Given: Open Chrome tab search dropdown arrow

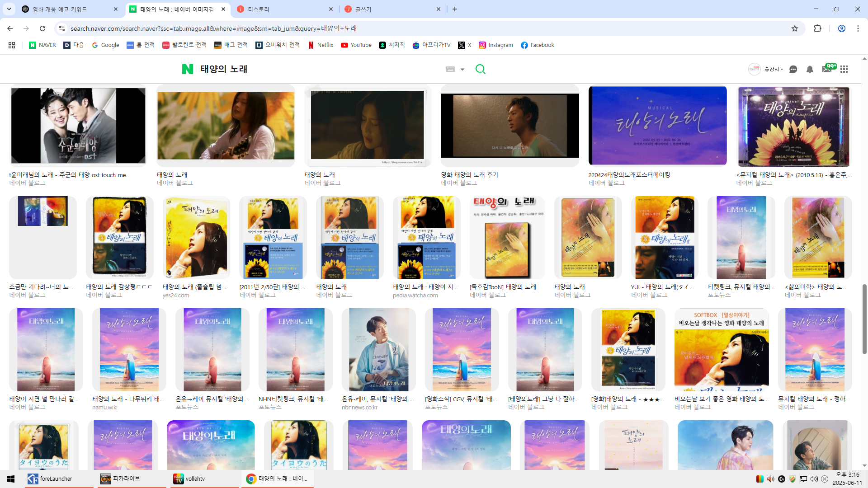Looking at the screenshot, I should pos(9,9).
